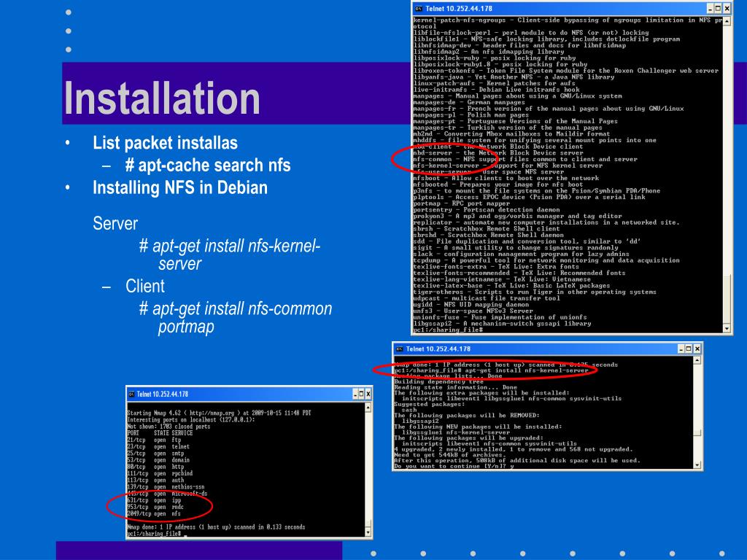The image size is (747, 560).
Task: Close the middle Telnet window
Action: tap(697, 349)
